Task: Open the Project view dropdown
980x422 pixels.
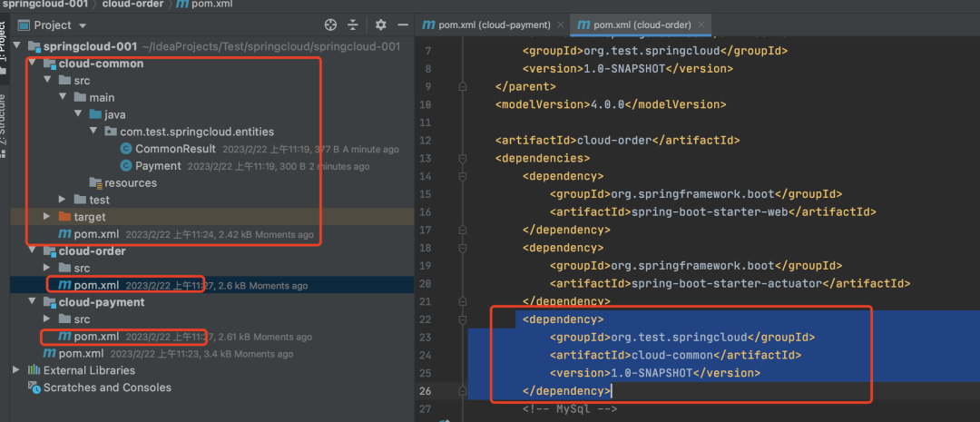Action: pyautogui.click(x=83, y=25)
